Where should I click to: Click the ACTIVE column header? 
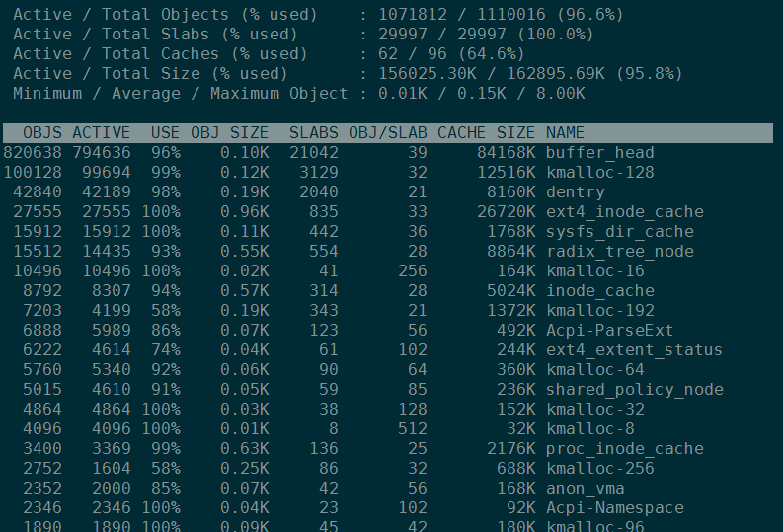point(102,132)
